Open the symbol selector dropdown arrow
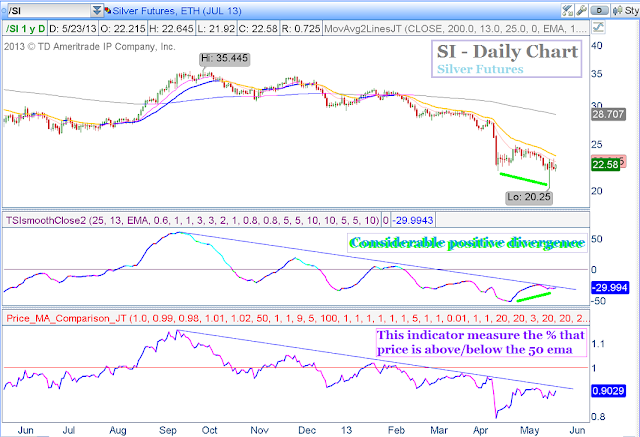Screen dimensions: 640x437 (x=97, y=11)
